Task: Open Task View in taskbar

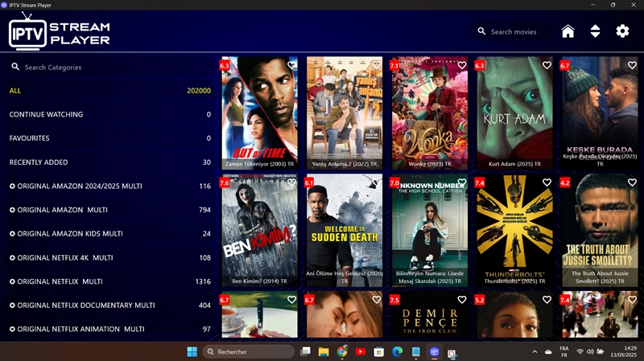Action: pyautogui.click(x=305, y=351)
